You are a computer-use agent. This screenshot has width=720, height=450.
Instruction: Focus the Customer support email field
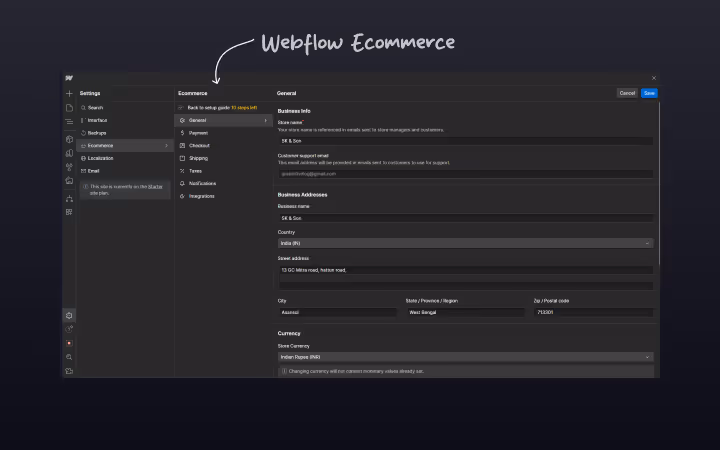(465, 174)
